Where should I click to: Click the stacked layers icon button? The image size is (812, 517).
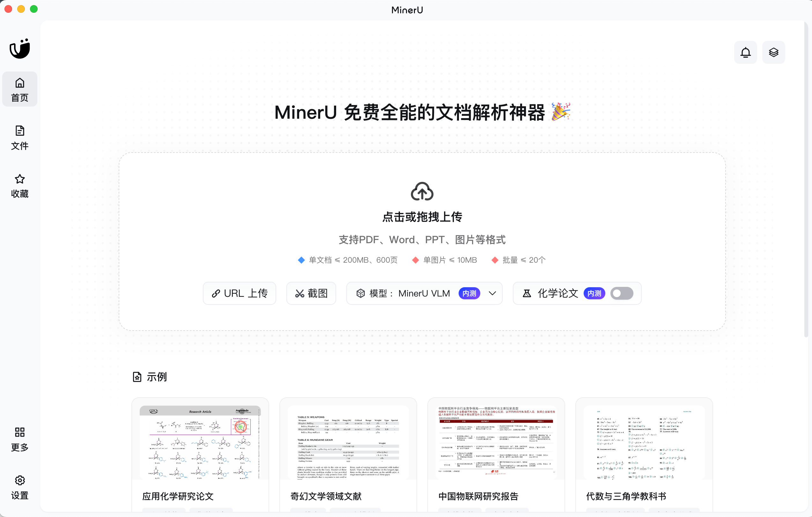[x=773, y=52]
